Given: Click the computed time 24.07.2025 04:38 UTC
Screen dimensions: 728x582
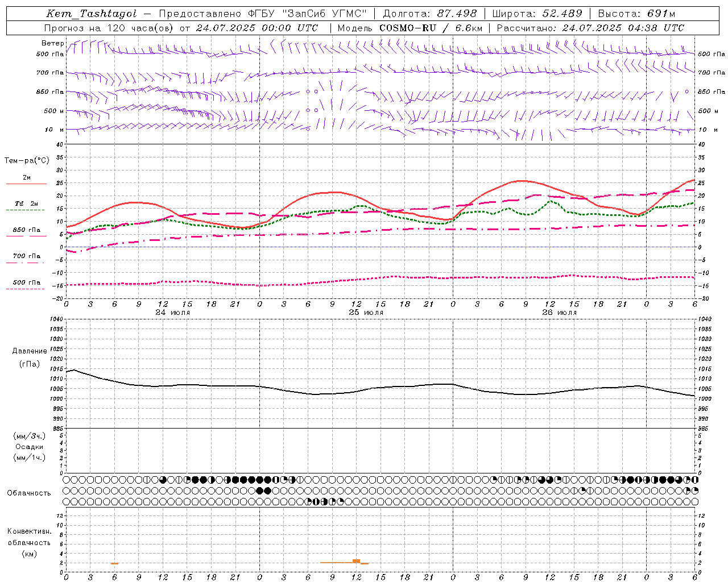Looking at the screenshot, I should point(623,28).
